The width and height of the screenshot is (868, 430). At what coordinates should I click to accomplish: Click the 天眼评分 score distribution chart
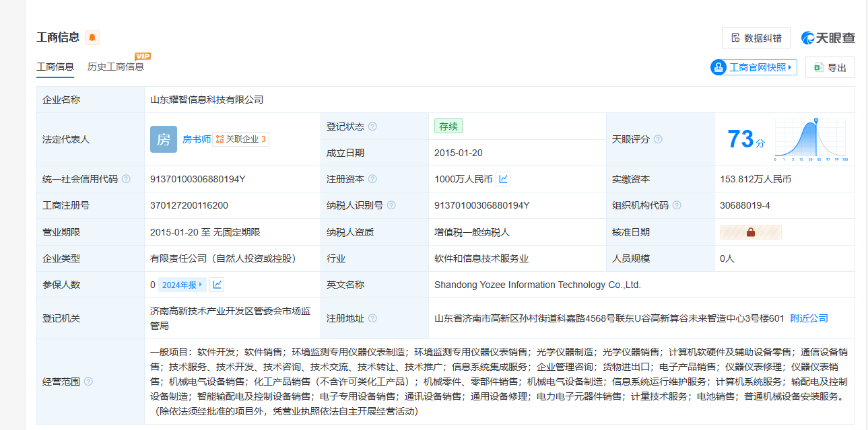click(x=810, y=139)
